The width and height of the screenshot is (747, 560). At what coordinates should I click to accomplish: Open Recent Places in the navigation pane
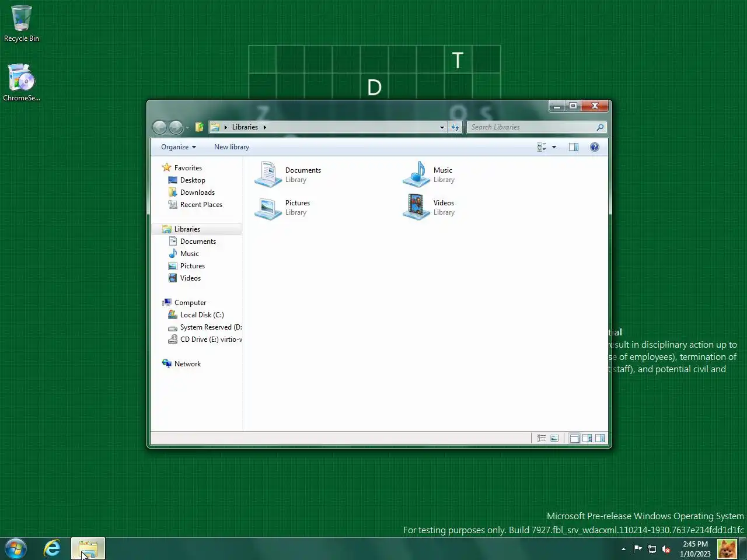click(x=201, y=205)
